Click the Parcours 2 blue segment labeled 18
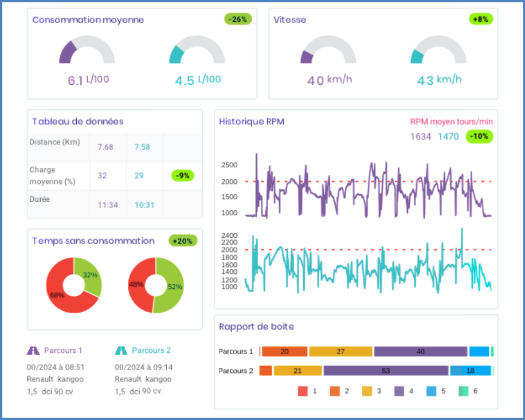 471,371
